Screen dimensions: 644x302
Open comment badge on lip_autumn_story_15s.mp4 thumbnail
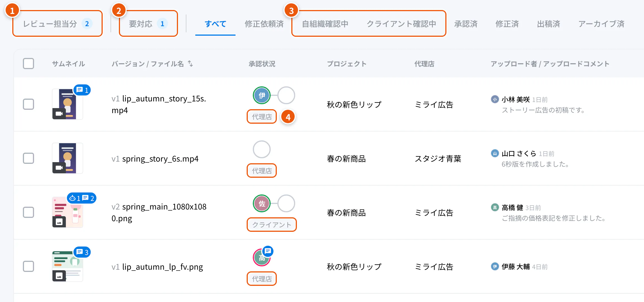[82, 90]
